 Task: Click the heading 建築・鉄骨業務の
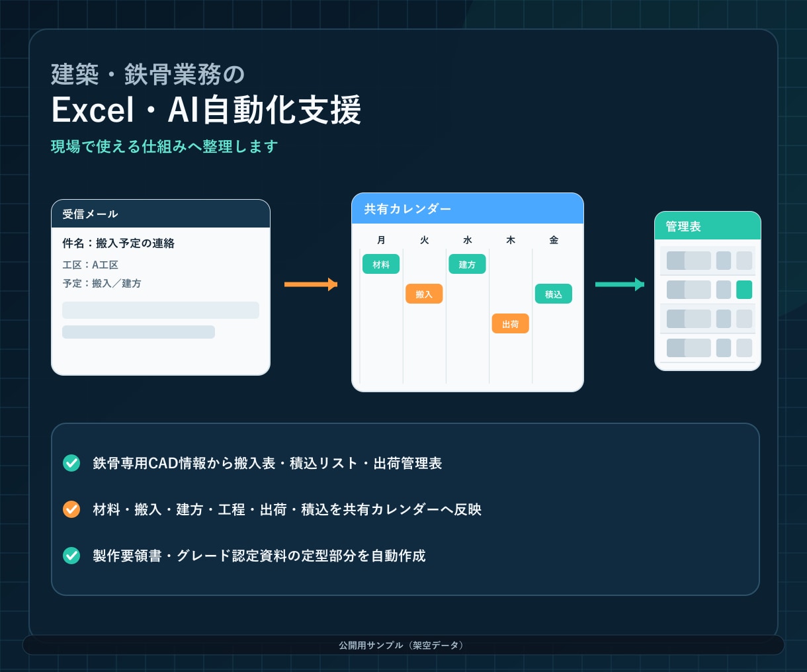pyautogui.click(x=148, y=74)
